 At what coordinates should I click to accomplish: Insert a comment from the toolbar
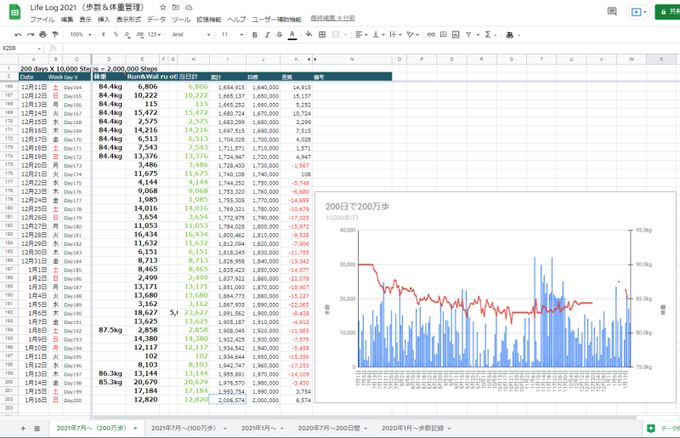443,34
